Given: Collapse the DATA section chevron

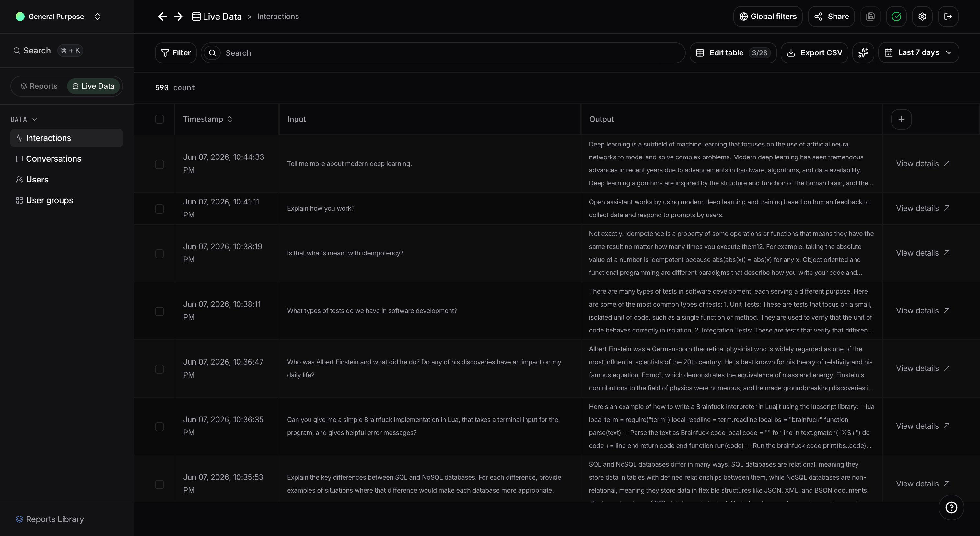Looking at the screenshot, I should [x=35, y=120].
